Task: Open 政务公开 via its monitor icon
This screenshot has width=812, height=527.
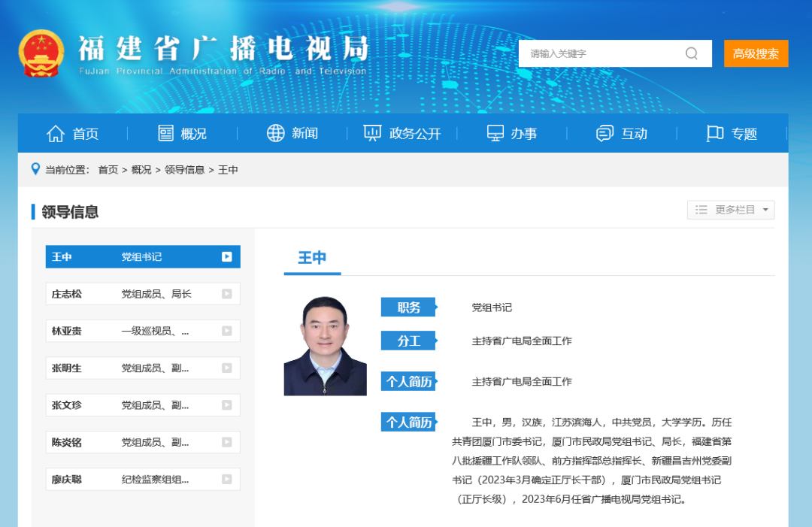Action: pos(371,133)
